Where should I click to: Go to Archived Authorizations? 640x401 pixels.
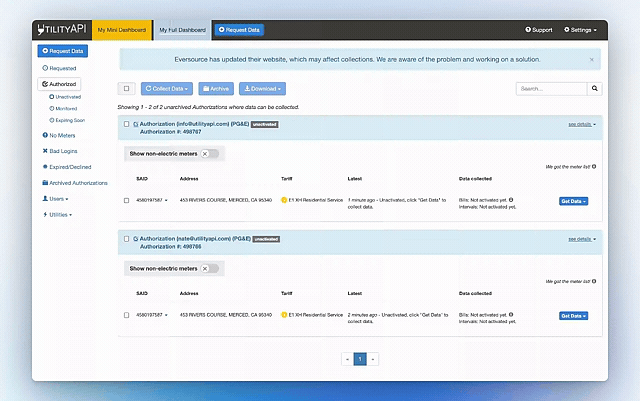tap(75, 183)
